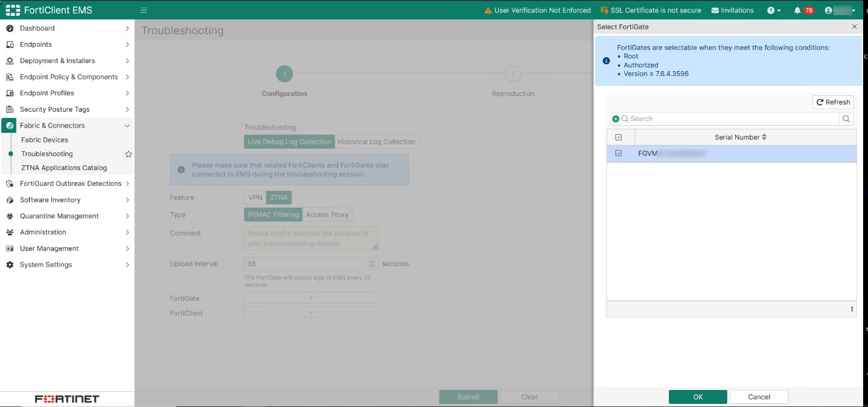Open notifications bell with 79 badge
The width and height of the screenshot is (868, 407).
coord(804,10)
